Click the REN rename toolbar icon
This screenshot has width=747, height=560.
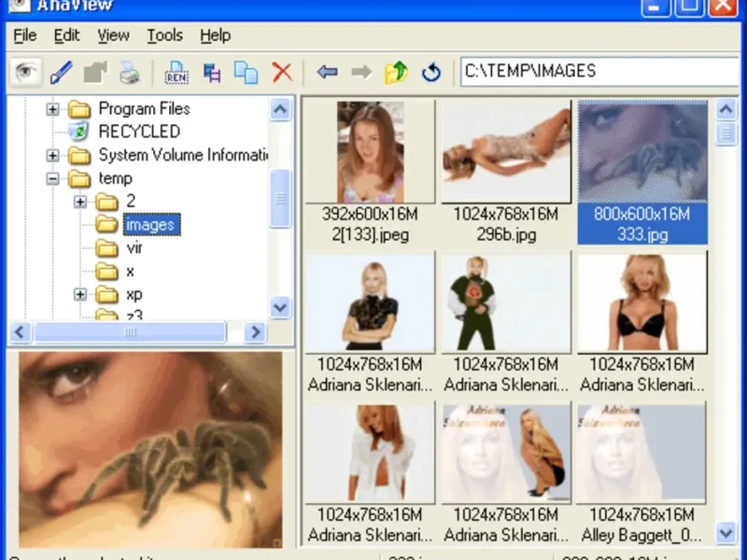point(176,73)
